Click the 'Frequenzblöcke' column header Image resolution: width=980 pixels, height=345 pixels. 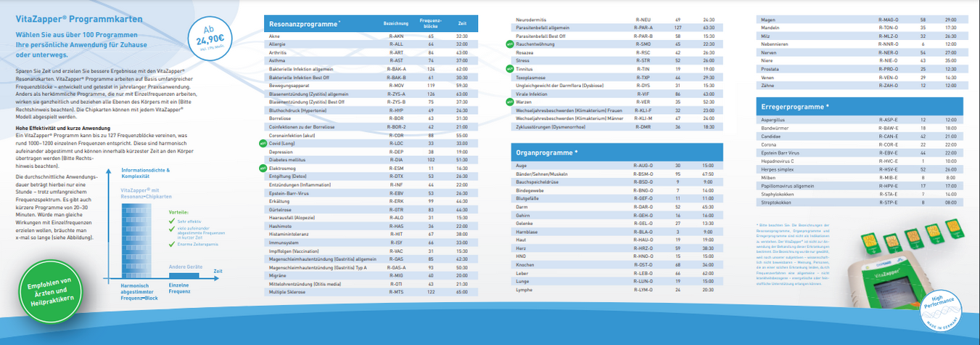[431, 24]
